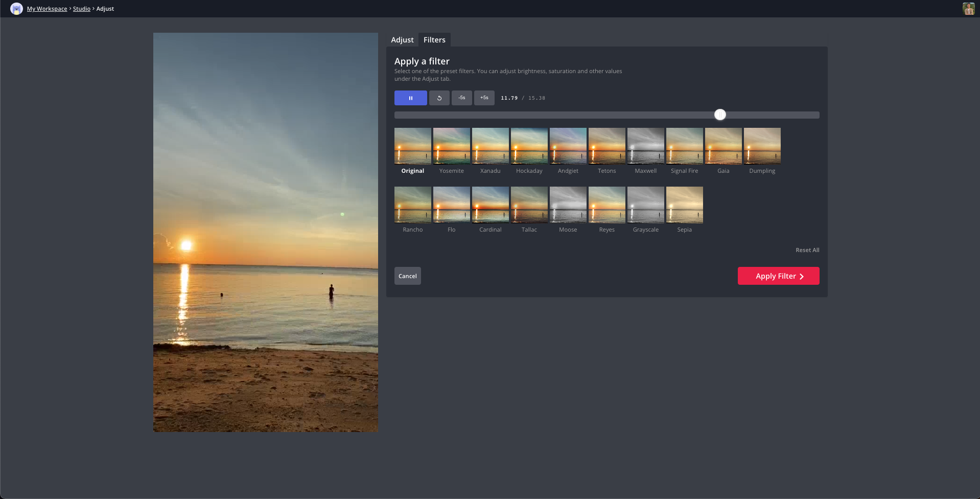Pick the Sepia filter thumbnail
The width and height of the screenshot is (980, 499).
coord(684,205)
